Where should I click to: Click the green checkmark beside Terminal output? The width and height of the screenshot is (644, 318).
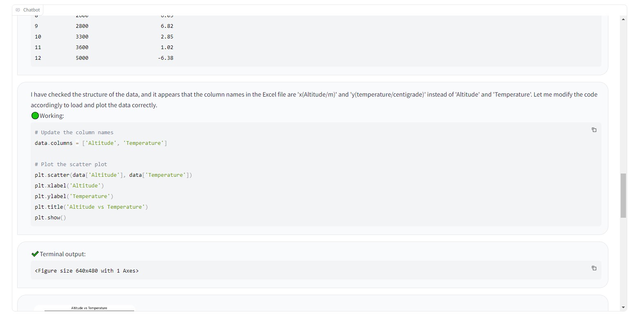pos(35,254)
